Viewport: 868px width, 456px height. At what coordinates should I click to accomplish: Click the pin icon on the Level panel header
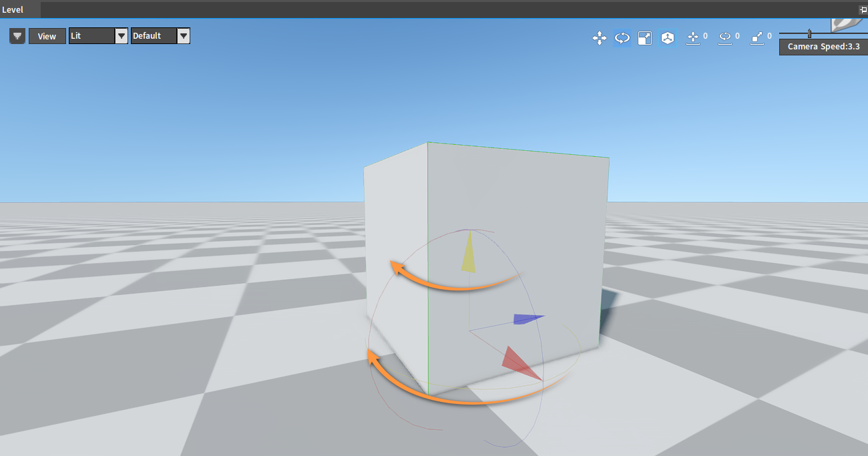863,10
